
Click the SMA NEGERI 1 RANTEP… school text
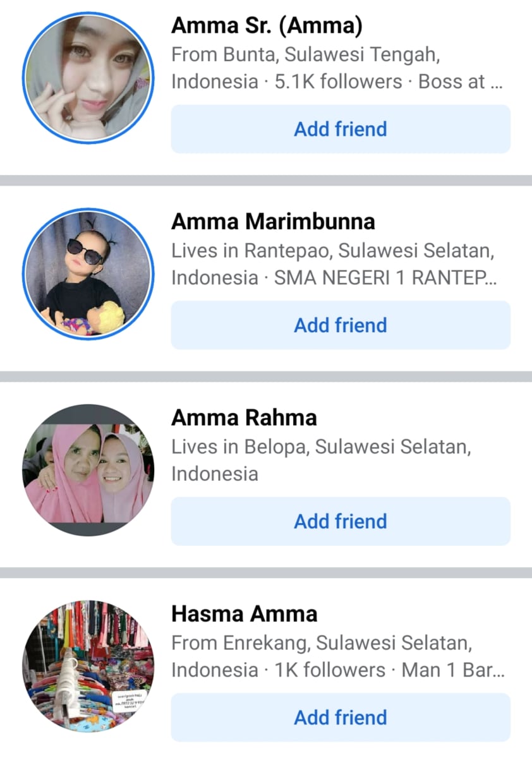click(385, 279)
